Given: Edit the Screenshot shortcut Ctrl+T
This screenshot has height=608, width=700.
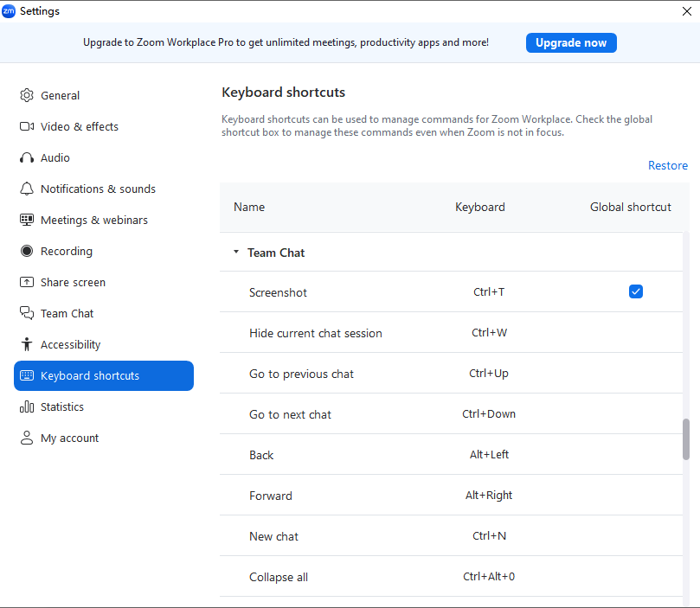Looking at the screenshot, I should (489, 292).
